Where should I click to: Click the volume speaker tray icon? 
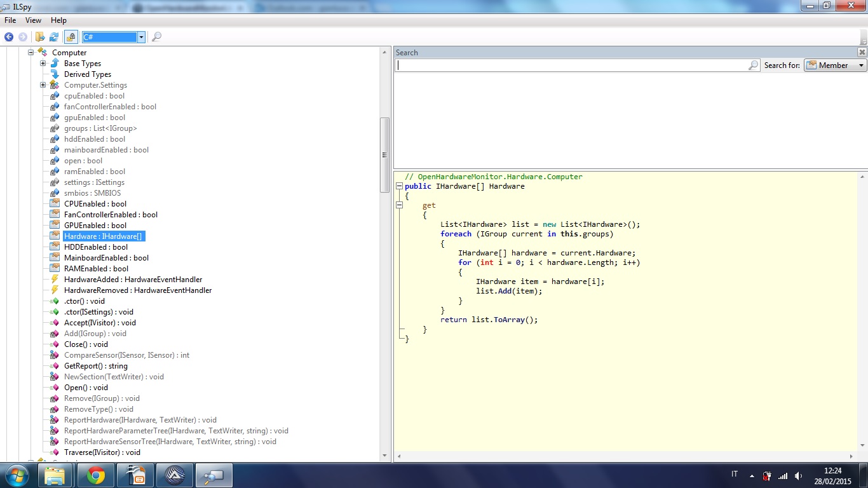pos(799,475)
